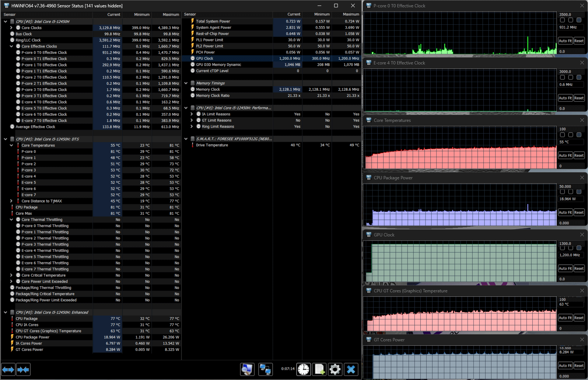Click the expand-layout double arrow icon
The image size is (588, 380).
pos(8,369)
